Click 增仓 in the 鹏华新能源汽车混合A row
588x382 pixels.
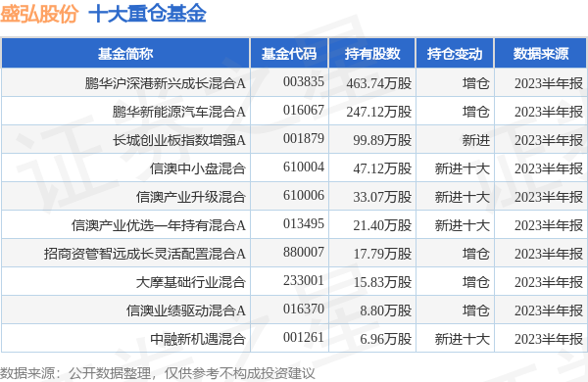[476, 112]
